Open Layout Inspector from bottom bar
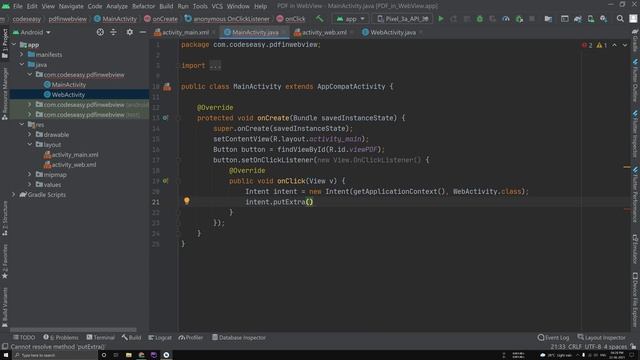The image size is (640, 360). coord(601,338)
